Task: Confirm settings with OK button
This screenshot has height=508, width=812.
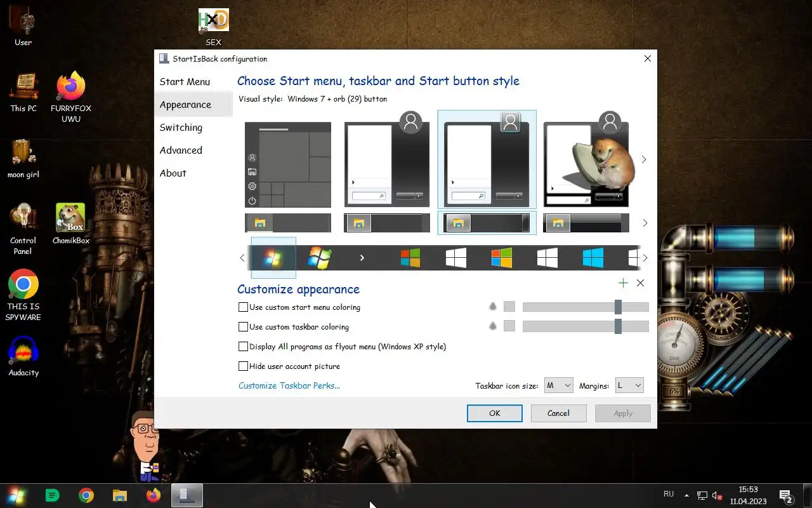Action: tap(495, 413)
